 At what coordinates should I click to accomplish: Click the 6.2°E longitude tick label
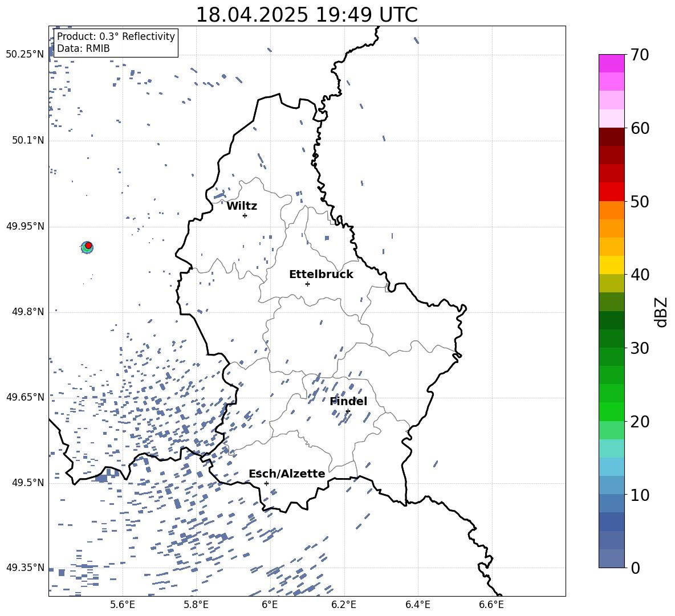coord(344,605)
